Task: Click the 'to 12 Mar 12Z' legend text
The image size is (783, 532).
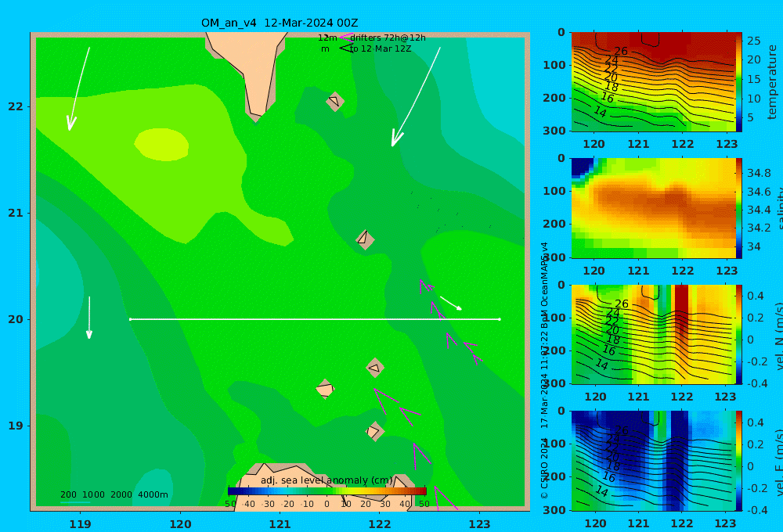Action: click(x=381, y=49)
